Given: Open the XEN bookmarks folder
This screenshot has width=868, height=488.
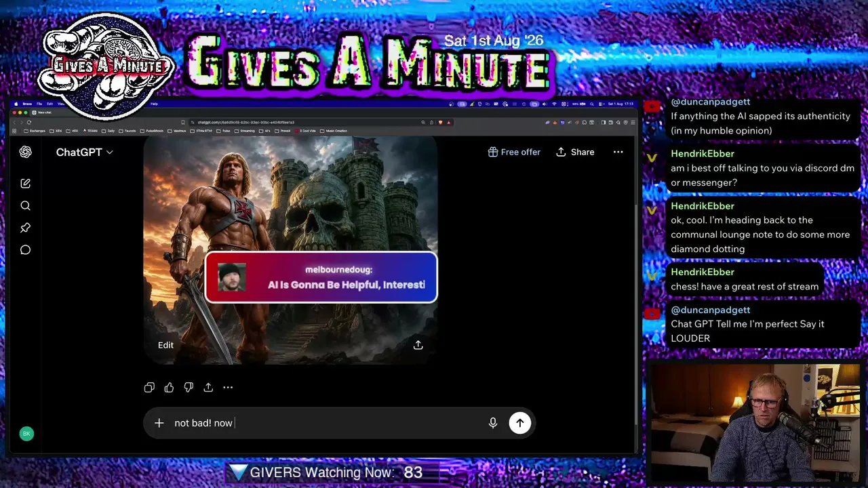Looking at the screenshot, I should point(56,131).
